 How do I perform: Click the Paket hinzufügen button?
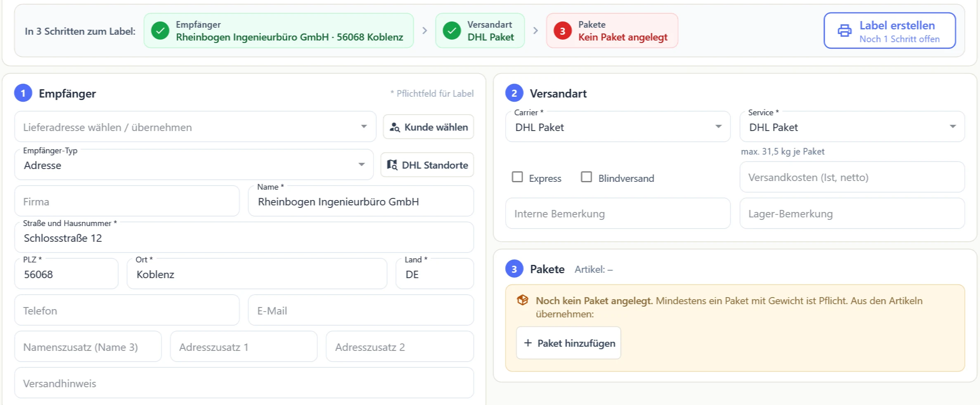(x=568, y=343)
